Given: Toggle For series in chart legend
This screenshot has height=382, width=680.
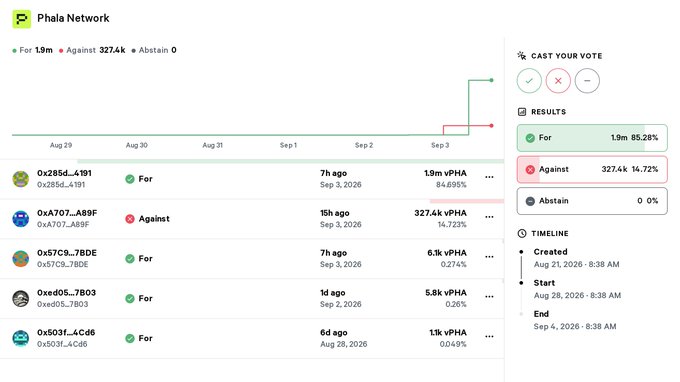Looking at the screenshot, I should point(33,50).
